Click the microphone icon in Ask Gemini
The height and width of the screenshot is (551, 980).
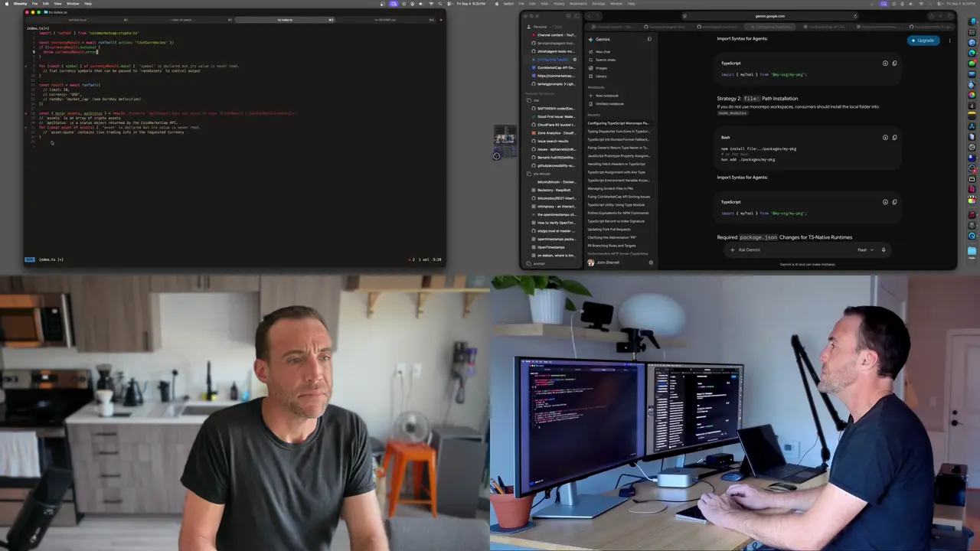click(883, 249)
